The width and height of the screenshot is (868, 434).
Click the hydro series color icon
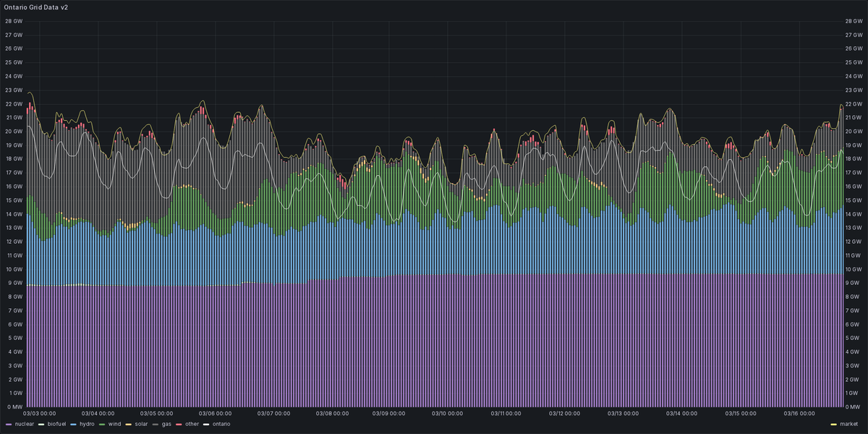click(72, 424)
